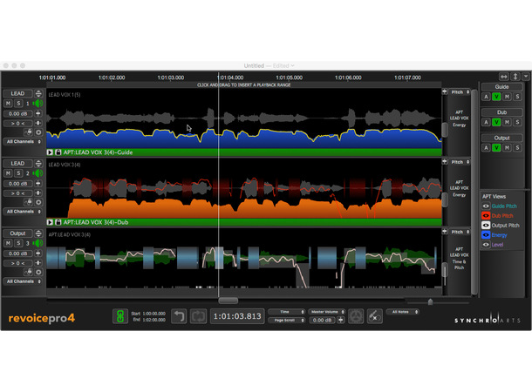The image size is (532, 392).
Task: Click track 1 display plus icon left of Pitch
Action: pos(445,91)
